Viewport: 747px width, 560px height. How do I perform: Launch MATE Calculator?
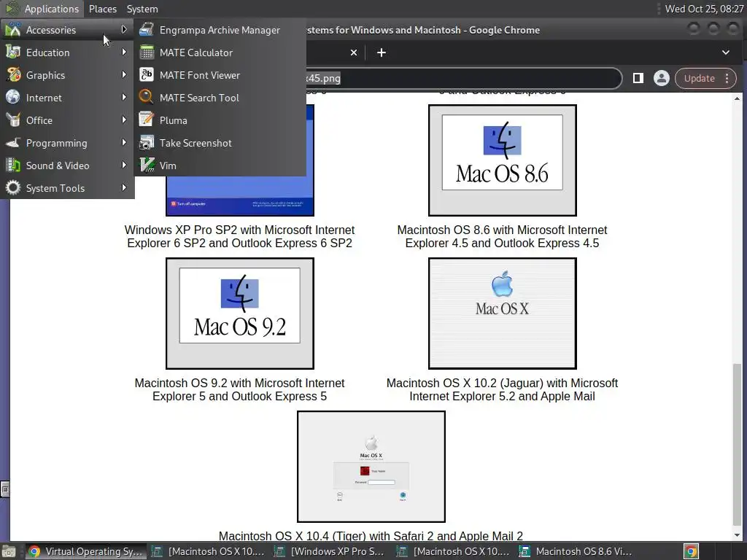(x=220, y=52)
